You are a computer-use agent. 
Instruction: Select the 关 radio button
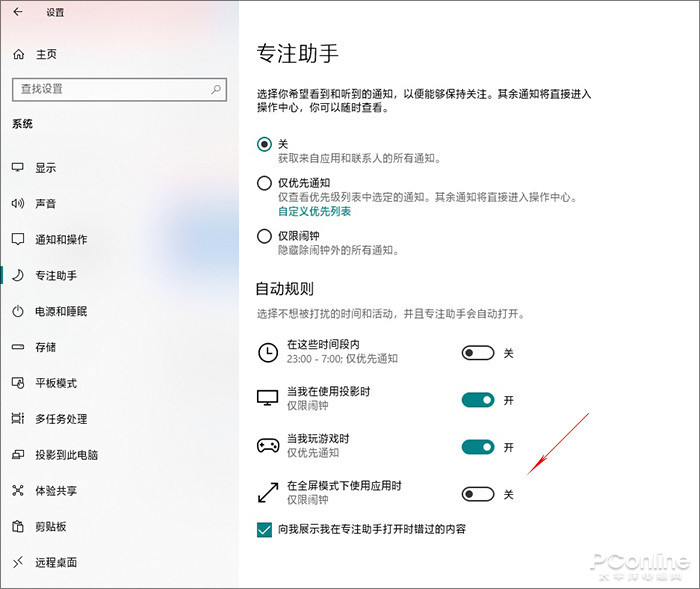(x=264, y=144)
